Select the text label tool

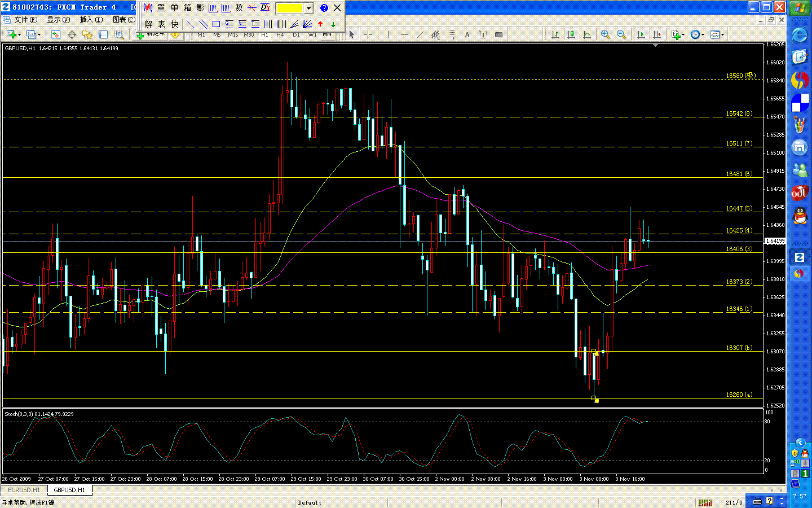tap(483, 34)
